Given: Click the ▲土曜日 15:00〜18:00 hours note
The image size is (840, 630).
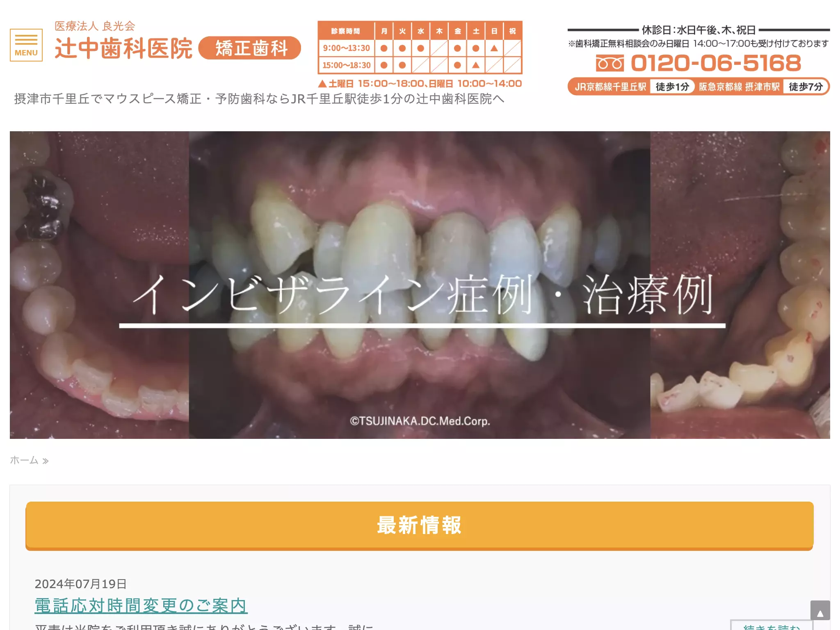Looking at the screenshot, I should (x=420, y=84).
